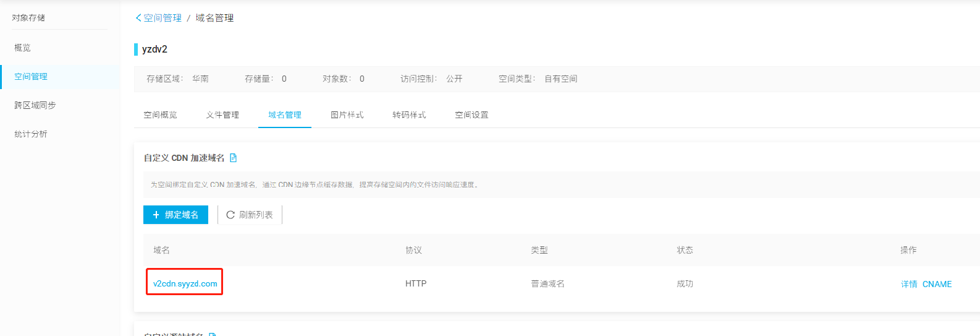Click the 华南 storage region value
Screen dimensions: 980x336
coord(200,79)
